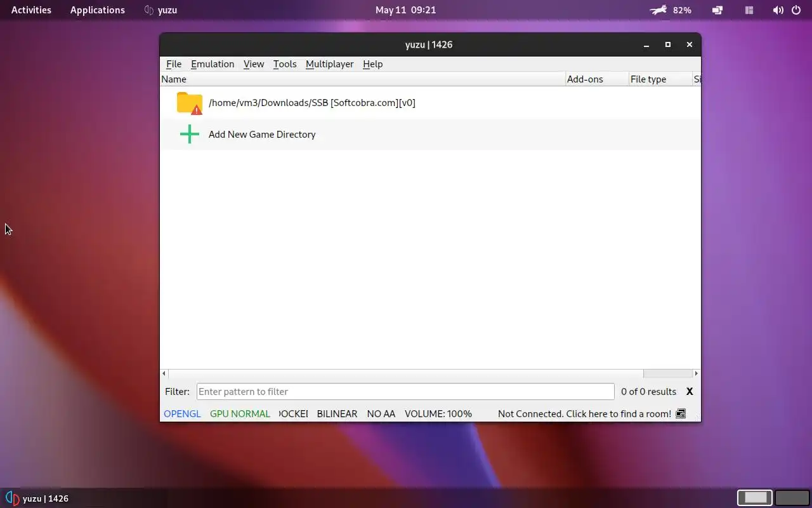Open the Emulation menu

click(213, 63)
